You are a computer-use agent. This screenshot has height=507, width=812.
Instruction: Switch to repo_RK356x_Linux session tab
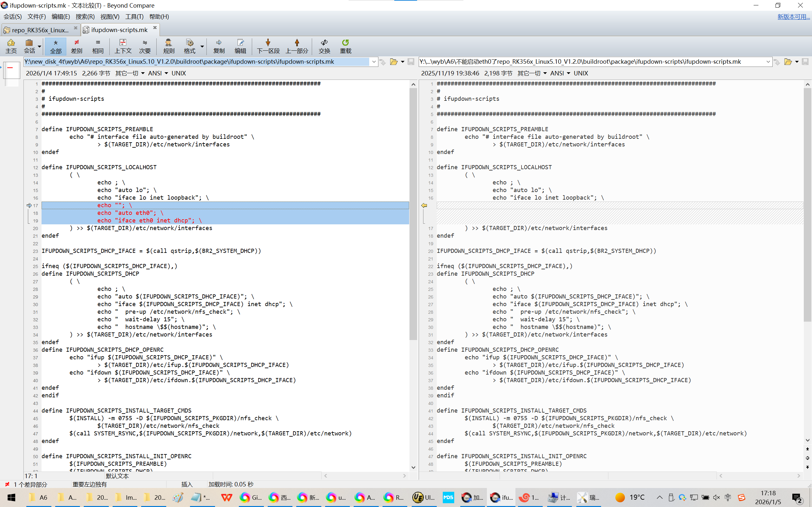(x=40, y=30)
